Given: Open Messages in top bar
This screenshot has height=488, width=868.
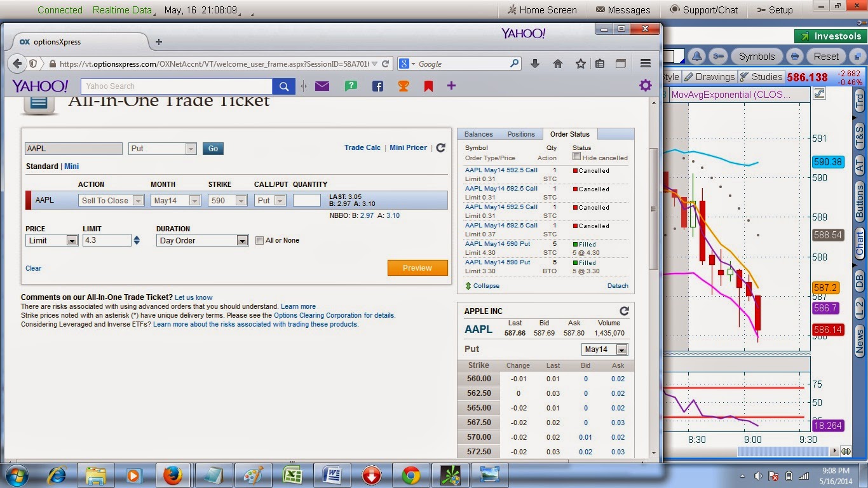Looking at the screenshot, I should [623, 10].
